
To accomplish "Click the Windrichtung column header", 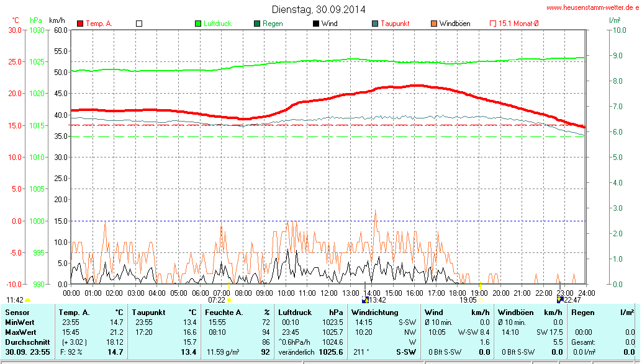I will tap(374, 313).
